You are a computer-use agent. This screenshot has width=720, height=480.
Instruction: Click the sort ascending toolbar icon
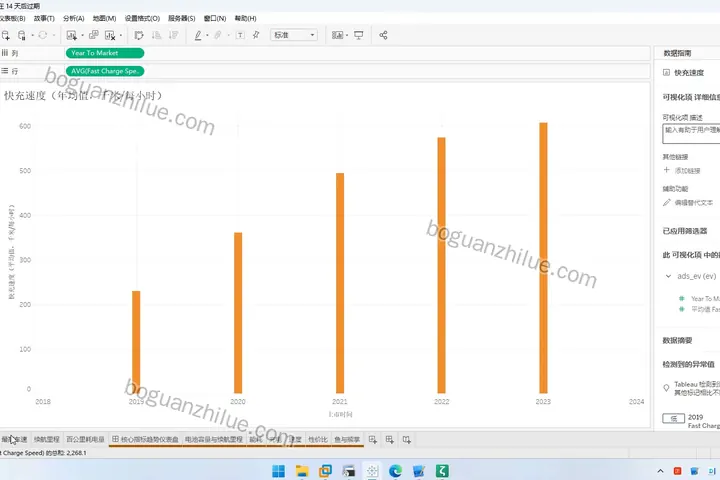pyautogui.click(x=156, y=35)
